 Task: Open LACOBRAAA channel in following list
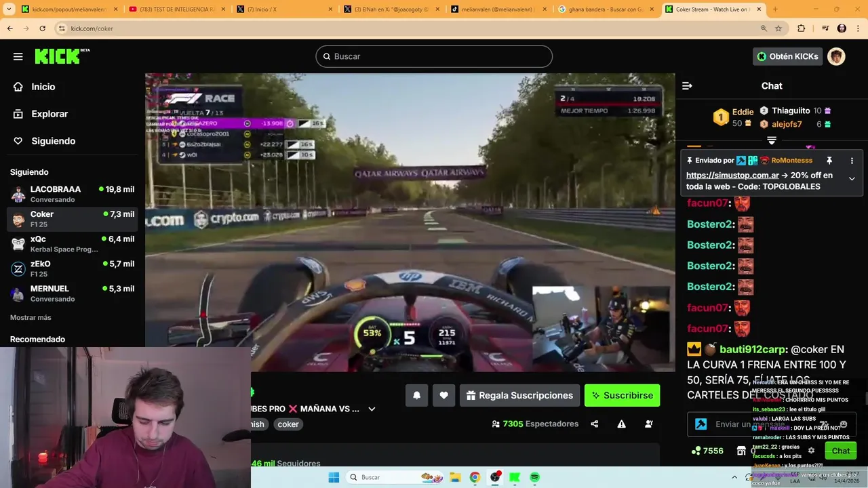[x=73, y=194]
